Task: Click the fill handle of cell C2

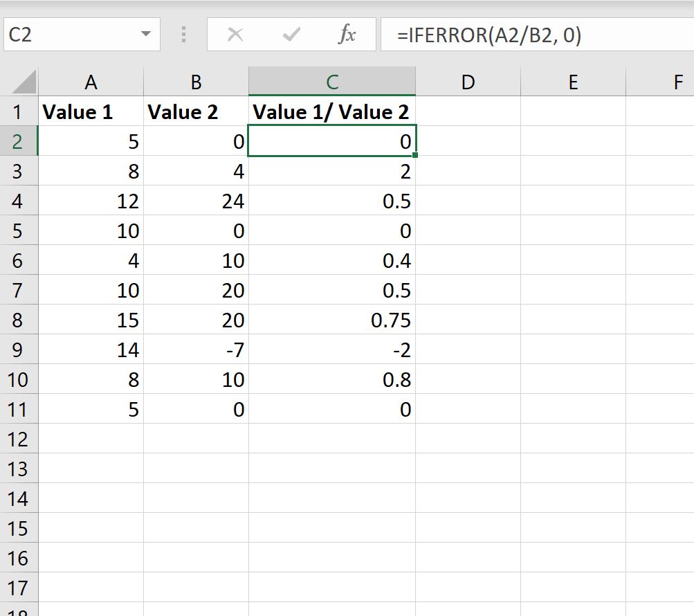Action: pyautogui.click(x=415, y=155)
